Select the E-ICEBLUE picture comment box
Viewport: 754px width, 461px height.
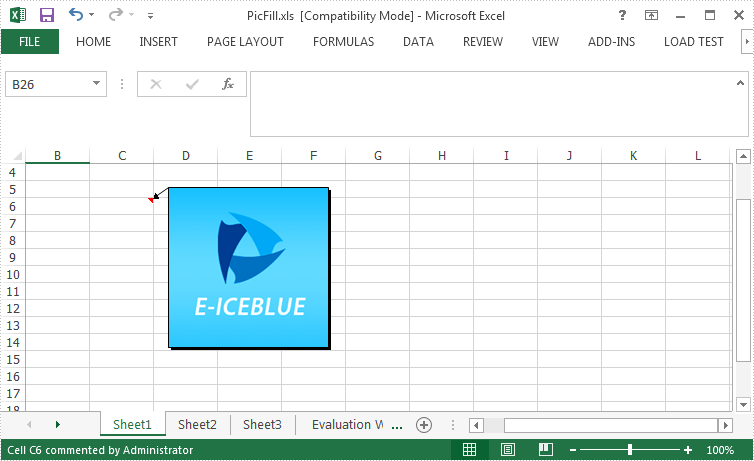tap(249, 268)
